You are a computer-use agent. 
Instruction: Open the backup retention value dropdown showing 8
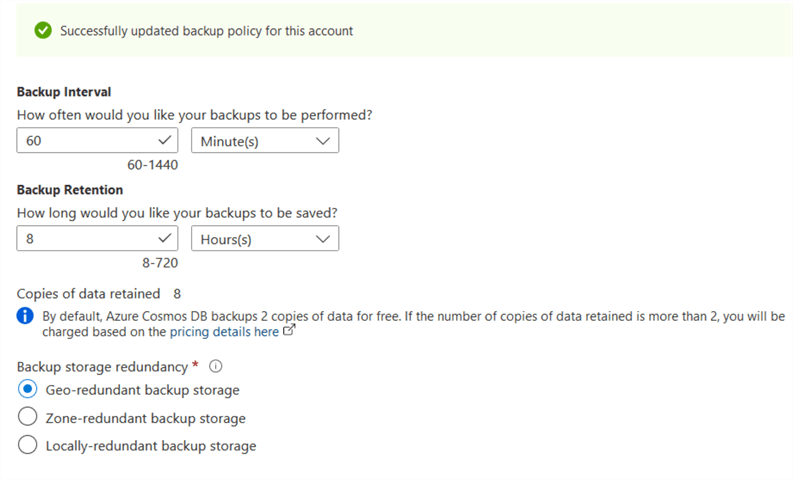97,239
